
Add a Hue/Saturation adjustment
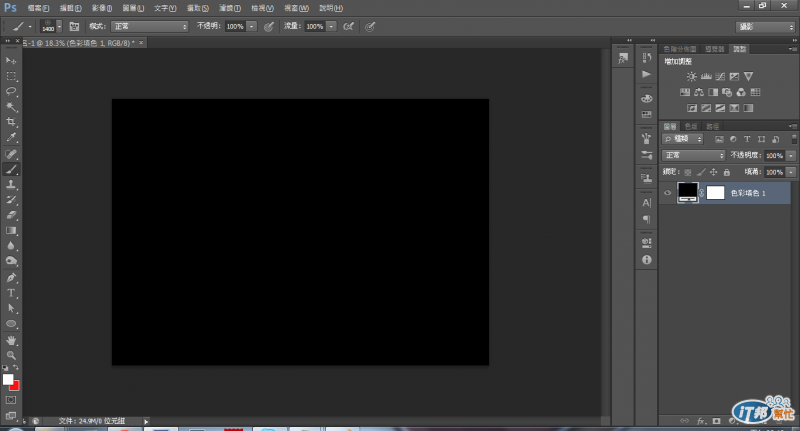[685, 92]
